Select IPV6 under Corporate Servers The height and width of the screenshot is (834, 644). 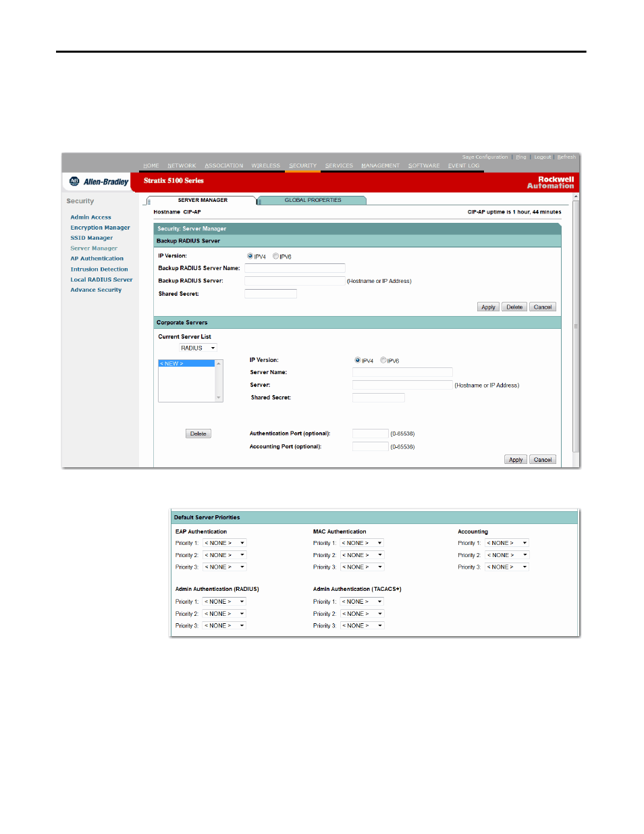pos(383,360)
